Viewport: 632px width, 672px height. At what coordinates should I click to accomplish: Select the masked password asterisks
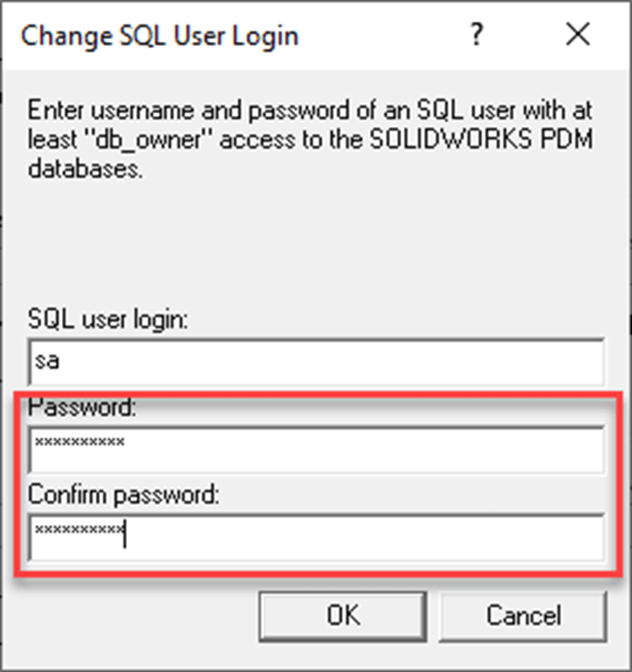tap(78, 440)
